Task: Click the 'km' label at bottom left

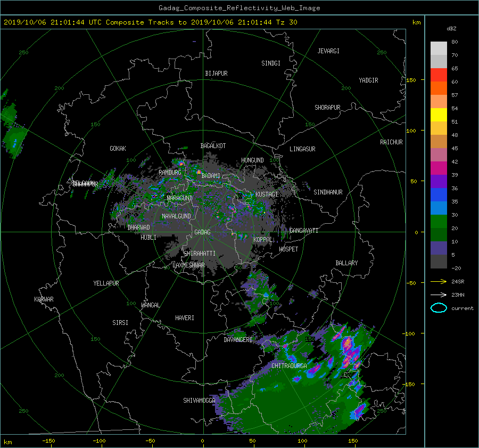Action: [7, 442]
